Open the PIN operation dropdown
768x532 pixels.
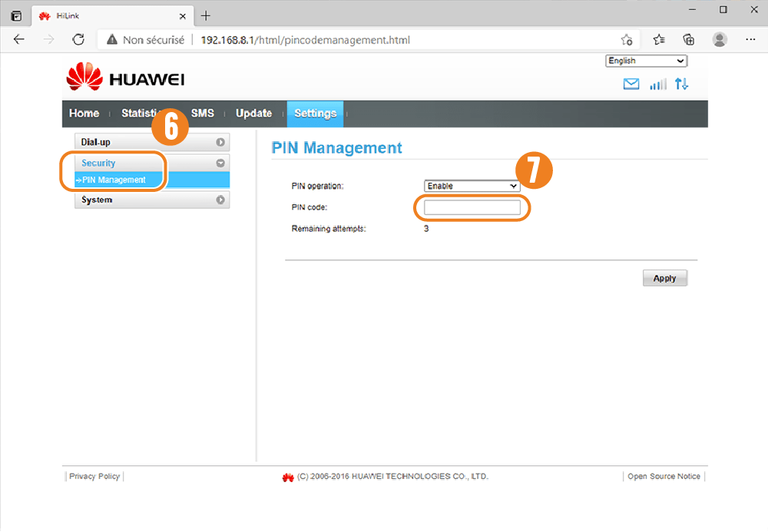click(x=472, y=186)
